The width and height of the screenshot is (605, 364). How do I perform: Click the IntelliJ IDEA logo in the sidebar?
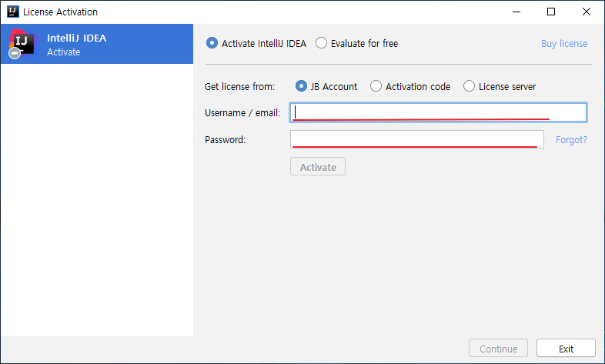point(23,44)
